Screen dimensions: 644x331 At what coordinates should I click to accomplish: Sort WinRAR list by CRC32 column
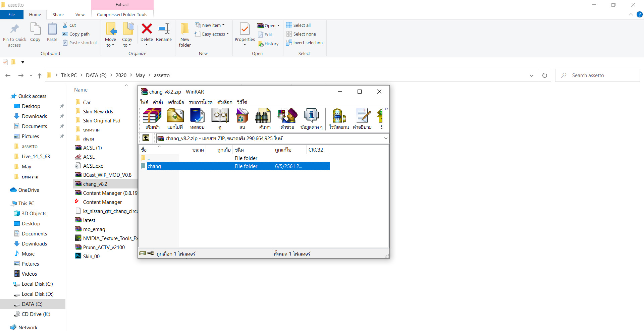coord(318,150)
